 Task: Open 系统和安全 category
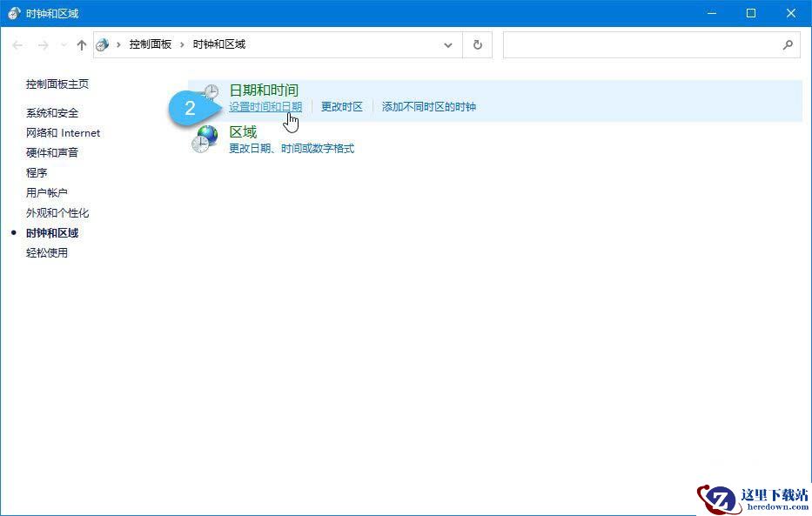pyautogui.click(x=52, y=113)
